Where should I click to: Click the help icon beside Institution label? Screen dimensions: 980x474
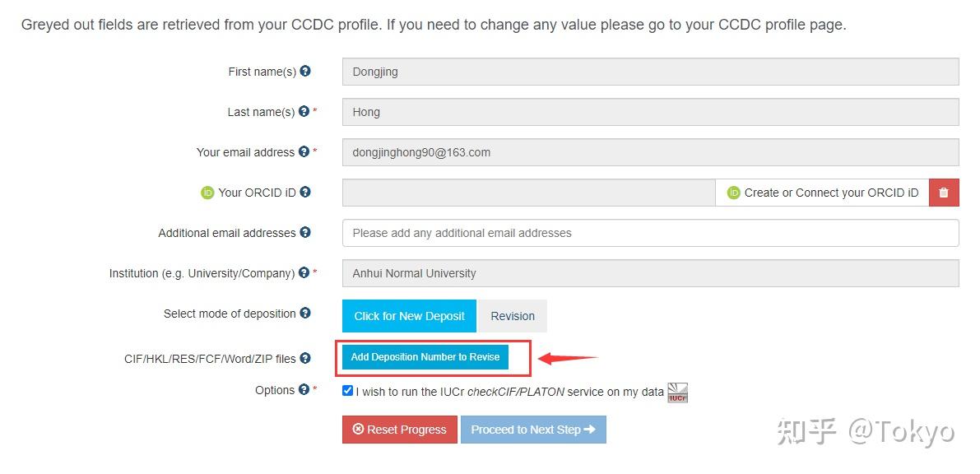point(304,273)
